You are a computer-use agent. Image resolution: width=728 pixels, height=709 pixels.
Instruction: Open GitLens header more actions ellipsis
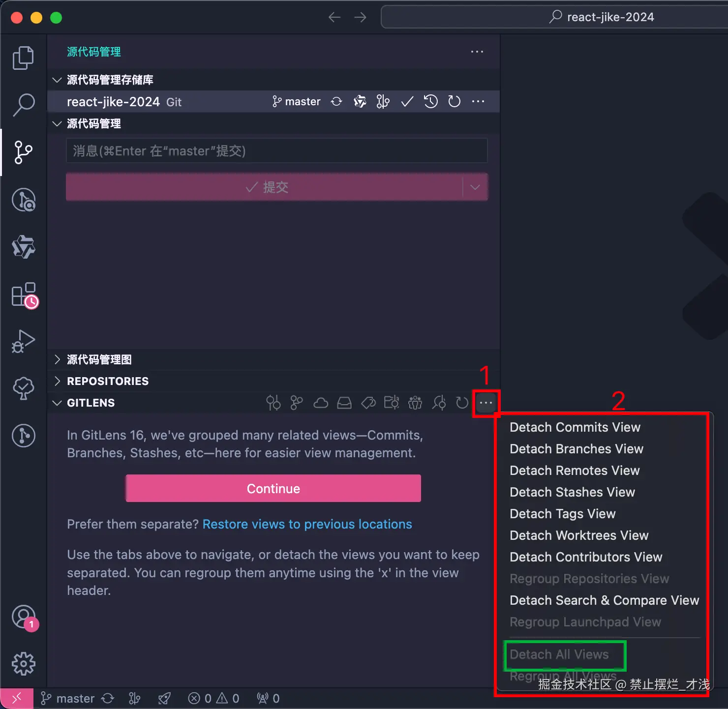[x=486, y=403]
